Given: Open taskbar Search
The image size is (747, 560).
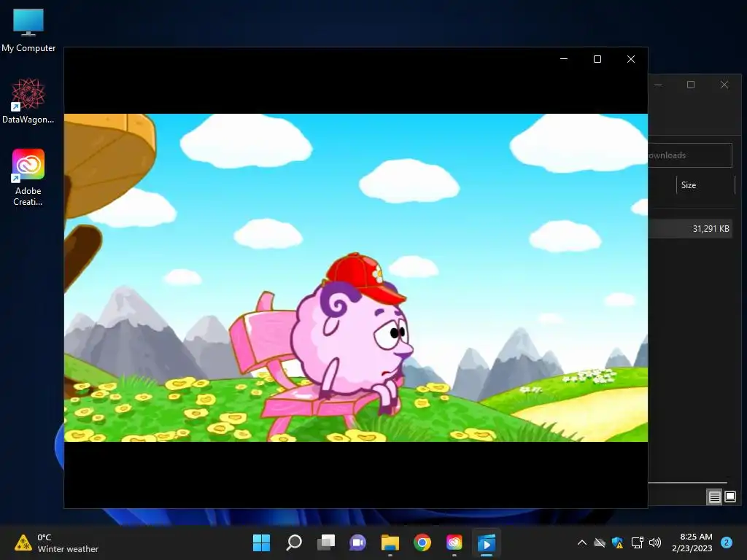Looking at the screenshot, I should [x=294, y=542].
